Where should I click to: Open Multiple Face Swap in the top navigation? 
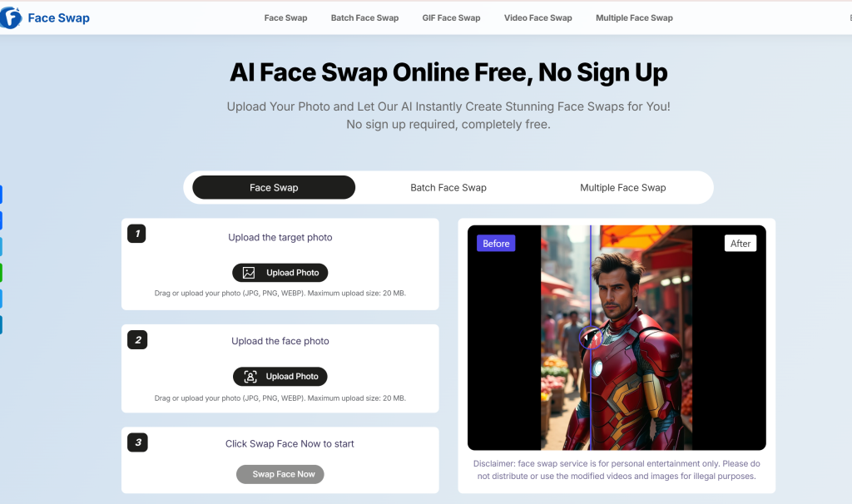(634, 18)
